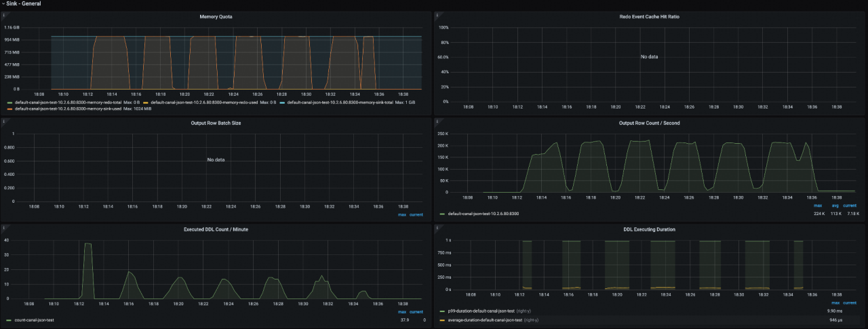Click the Memory Quota panel info icon
868x329 pixels.
tap(4, 15)
